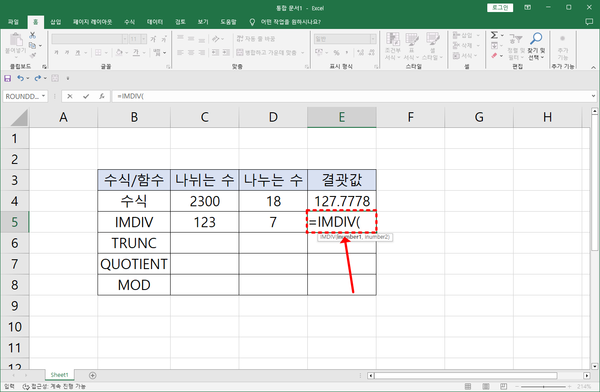Screen dimensions: 600x392
Task: Click the 검토 (Review) tab
Action: coord(180,22)
